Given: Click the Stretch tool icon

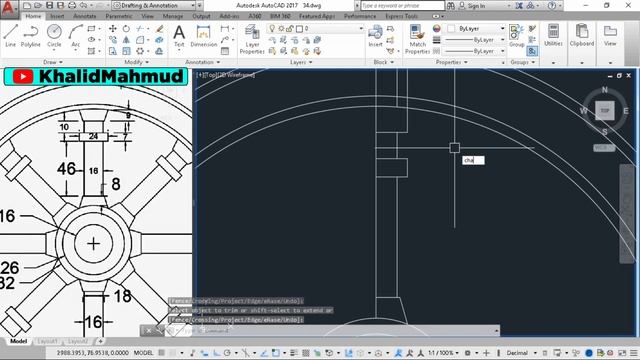Looking at the screenshot, I should coord(113,51).
